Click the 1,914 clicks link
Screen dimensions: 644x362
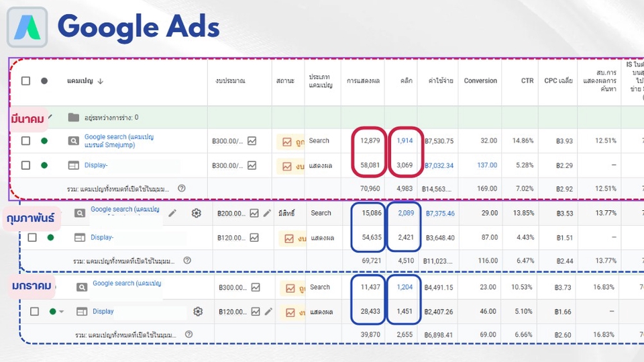tap(405, 140)
